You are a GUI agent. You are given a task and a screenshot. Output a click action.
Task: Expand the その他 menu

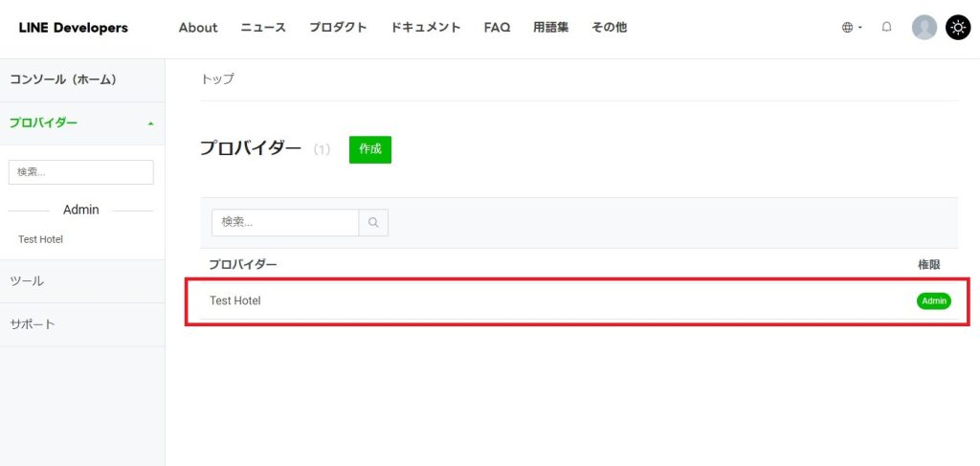pos(609,28)
